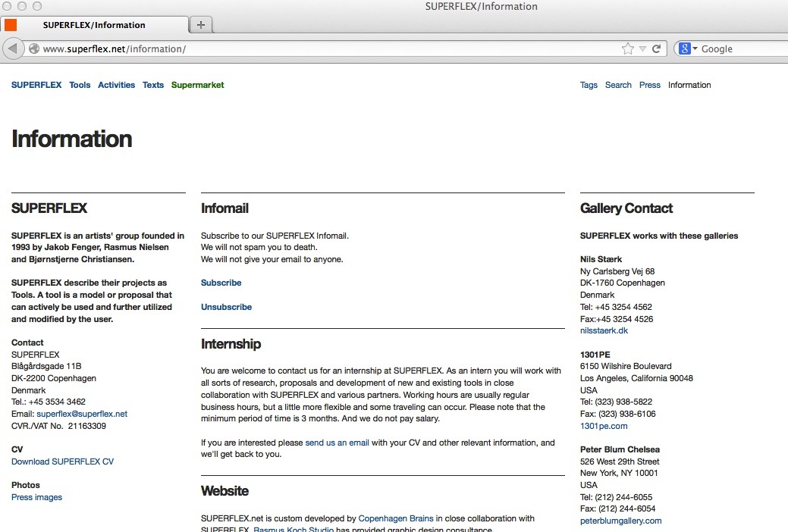788x532 pixels.
Task: Open the Google search engine selector
Action: pos(687,49)
